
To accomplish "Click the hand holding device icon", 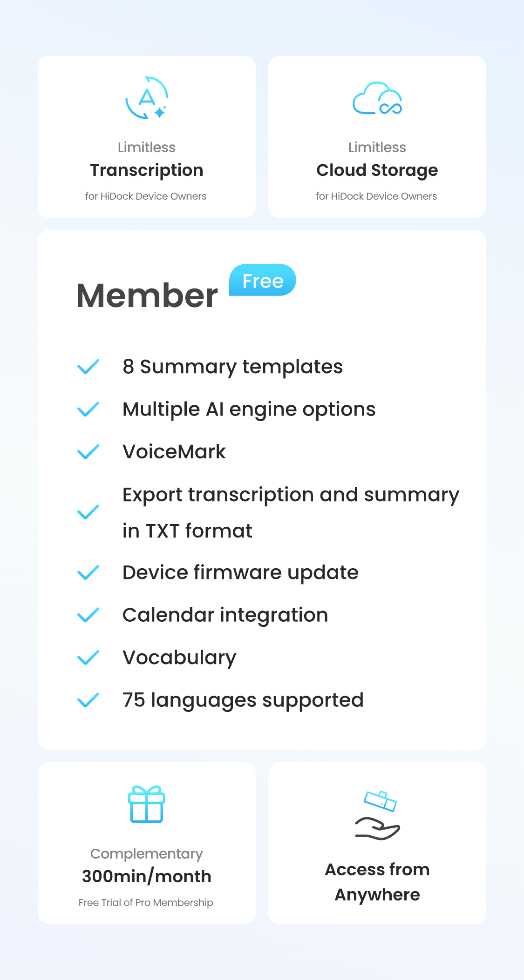I will point(377,815).
